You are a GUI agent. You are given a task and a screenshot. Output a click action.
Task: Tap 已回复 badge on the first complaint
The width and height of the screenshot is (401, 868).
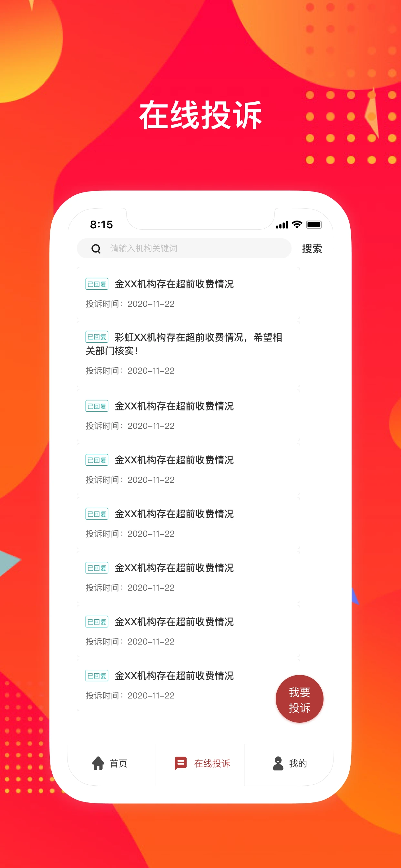click(x=97, y=284)
